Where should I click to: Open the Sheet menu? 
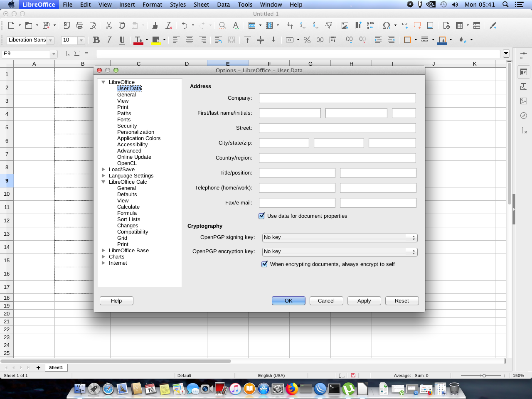[x=201, y=5]
